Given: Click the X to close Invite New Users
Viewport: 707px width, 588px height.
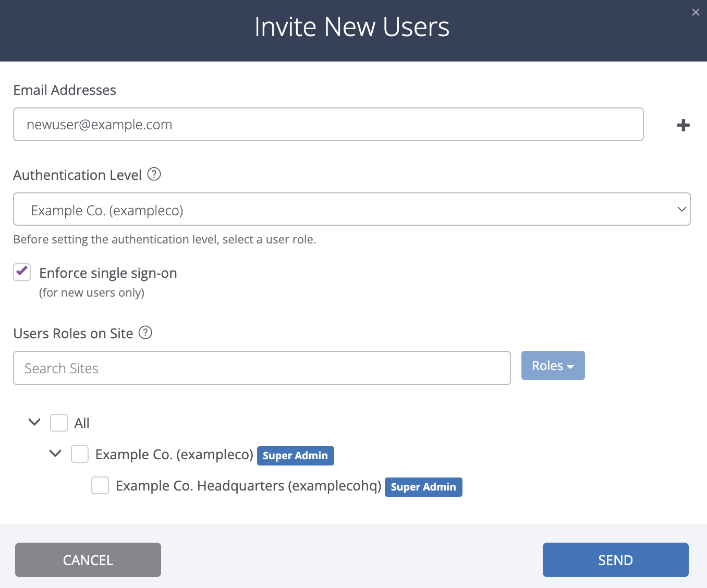Looking at the screenshot, I should pyautogui.click(x=696, y=12).
